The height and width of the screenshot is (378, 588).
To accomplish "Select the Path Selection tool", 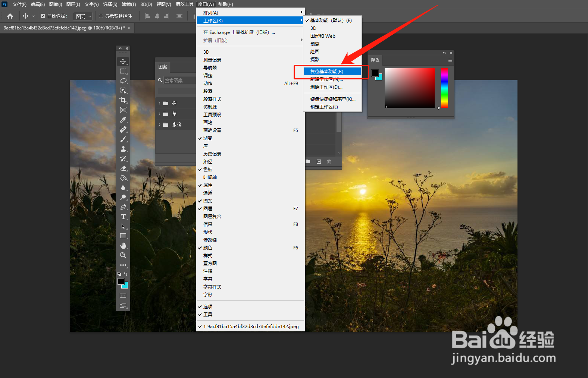I will (x=123, y=226).
